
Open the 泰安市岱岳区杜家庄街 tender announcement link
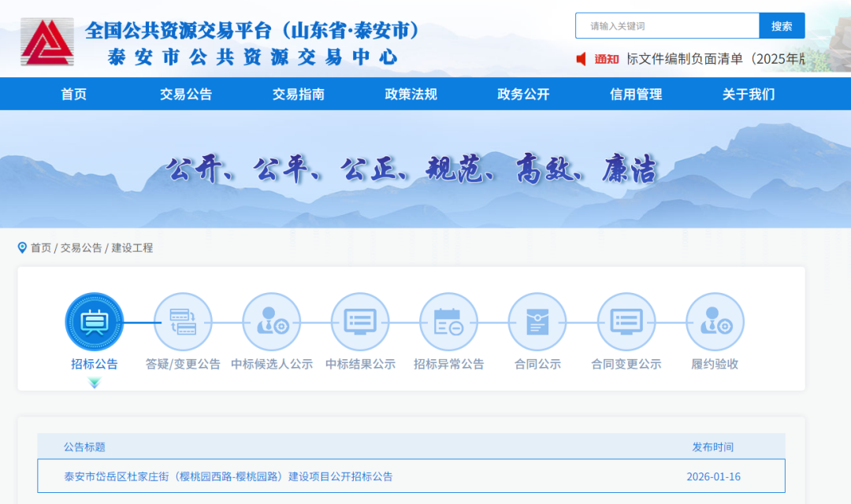(229, 476)
